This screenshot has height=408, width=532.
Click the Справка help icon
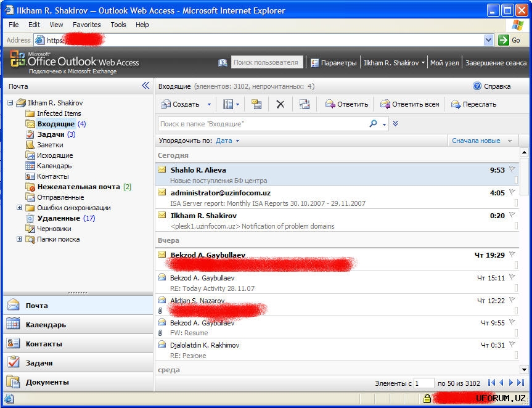[x=477, y=86]
